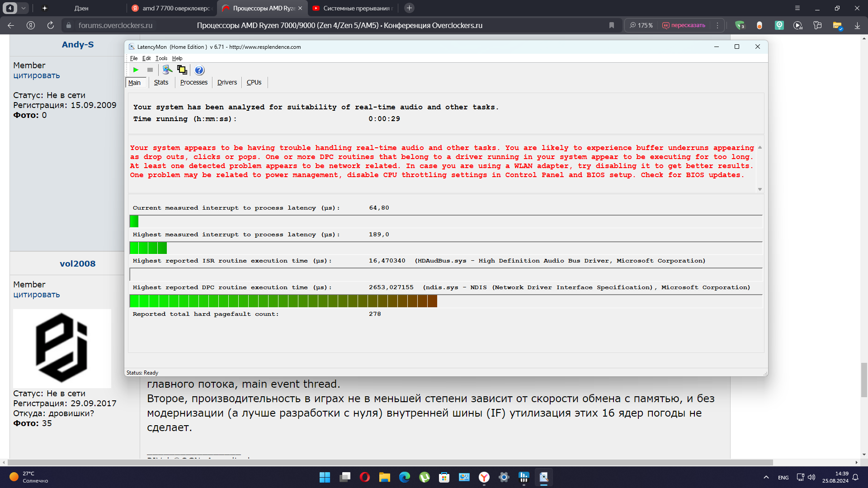
Task: Click the blue help question mark icon
Action: pyautogui.click(x=199, y=70)
